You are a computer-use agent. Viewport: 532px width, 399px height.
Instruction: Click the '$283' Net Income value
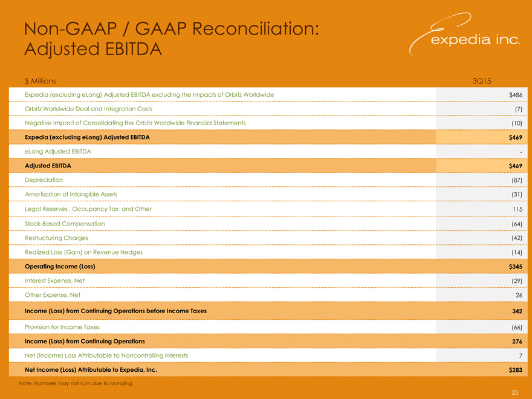pyautogui.click(x=515, y=370)
